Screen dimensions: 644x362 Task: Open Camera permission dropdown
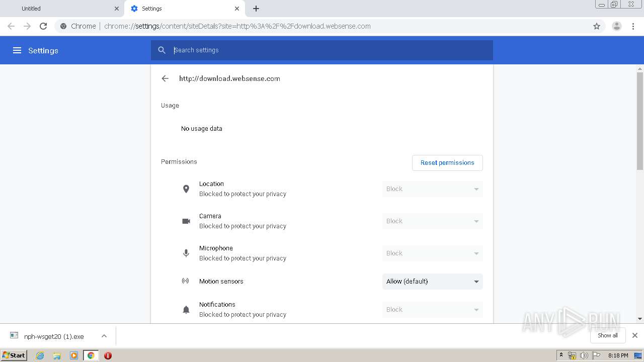432,221
